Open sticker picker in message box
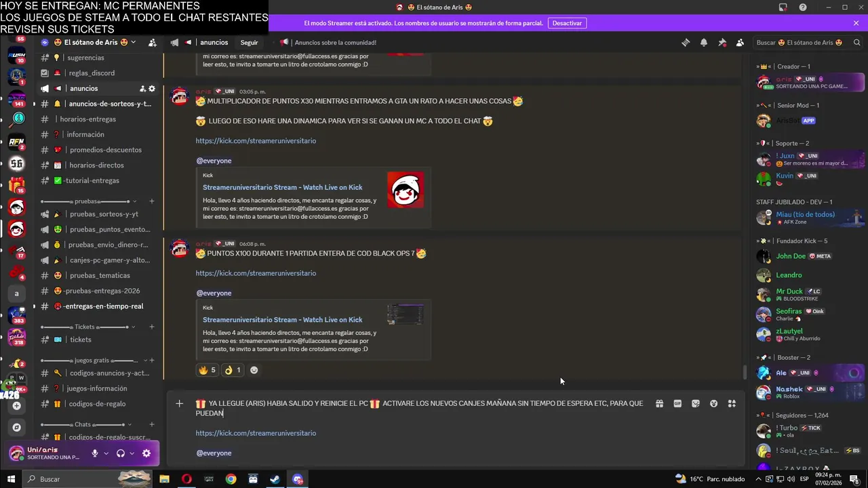The height and width of the screenshot is (488, 868). point(696,403)
